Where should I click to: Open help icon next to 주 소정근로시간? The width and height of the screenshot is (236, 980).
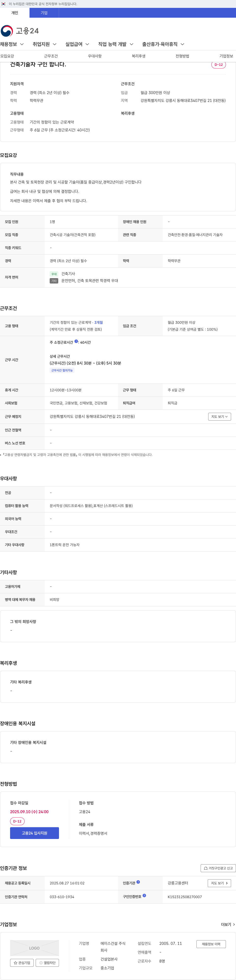76,341
